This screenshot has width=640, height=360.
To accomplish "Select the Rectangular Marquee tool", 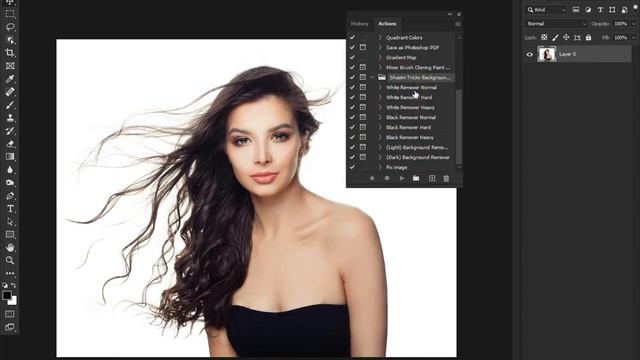I will click(x=10, y=14).
